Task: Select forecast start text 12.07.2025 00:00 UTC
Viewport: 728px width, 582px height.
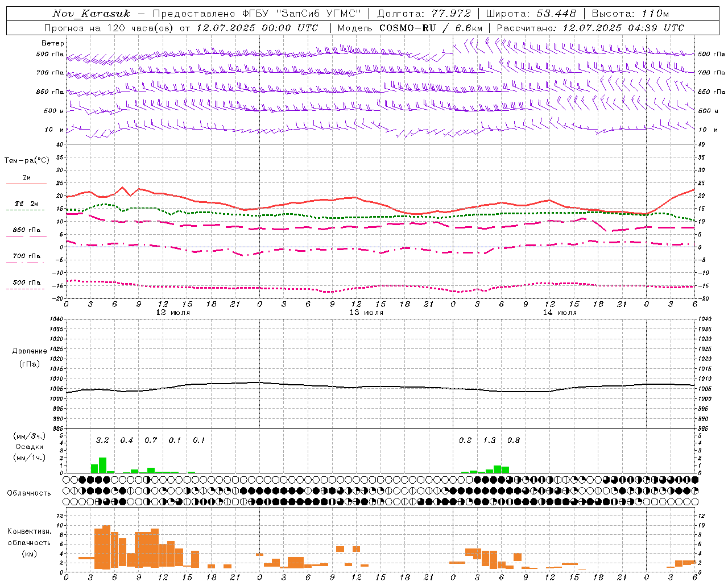Action: click(257, 28)
